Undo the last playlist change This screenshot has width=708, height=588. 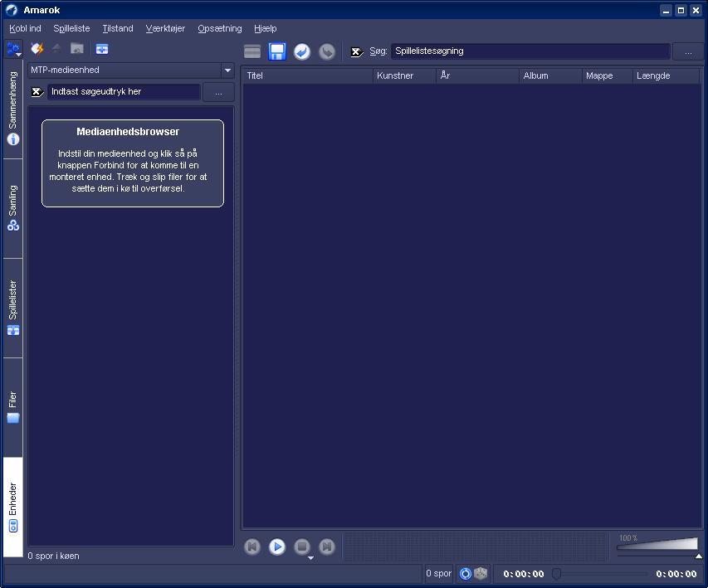(302, 51)
